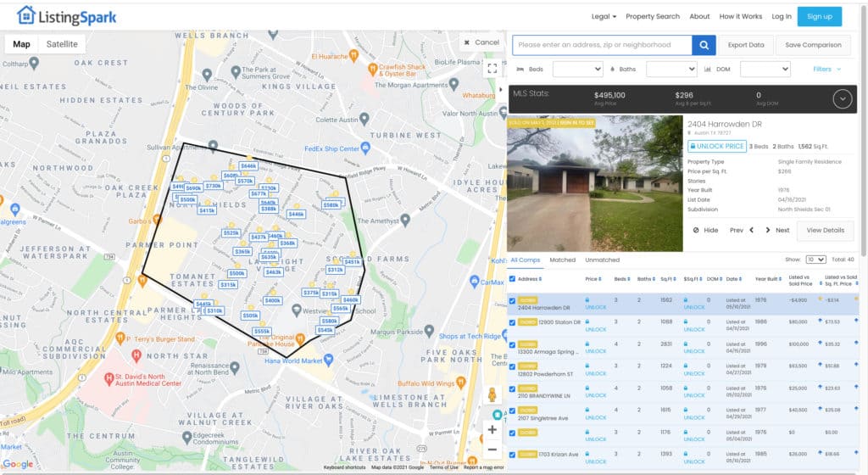
Task: Select the Matched tab
Action: click(563, 260)
